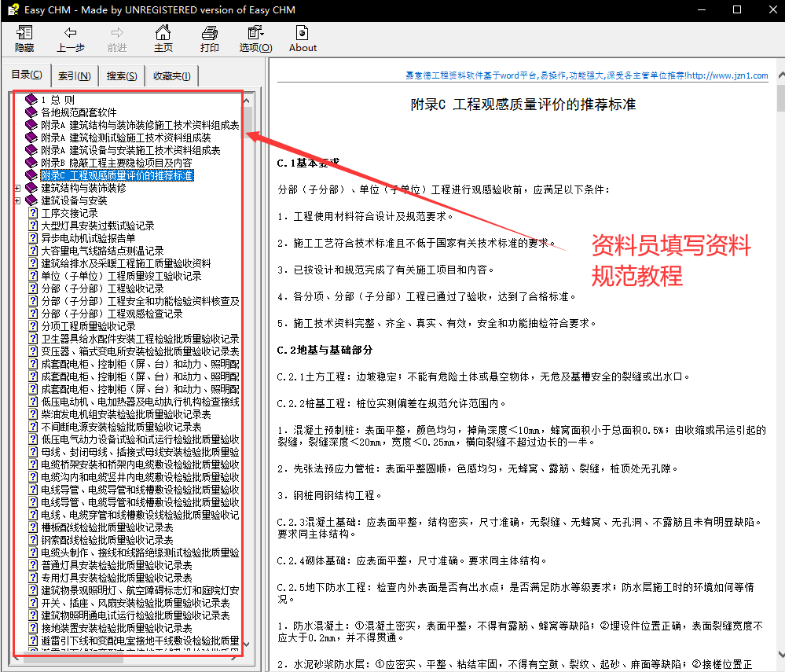Switch to the 收藏夹(I) tab
This screenshot has width=785, height=672.
pyautogui.click(x=173, y=75)
